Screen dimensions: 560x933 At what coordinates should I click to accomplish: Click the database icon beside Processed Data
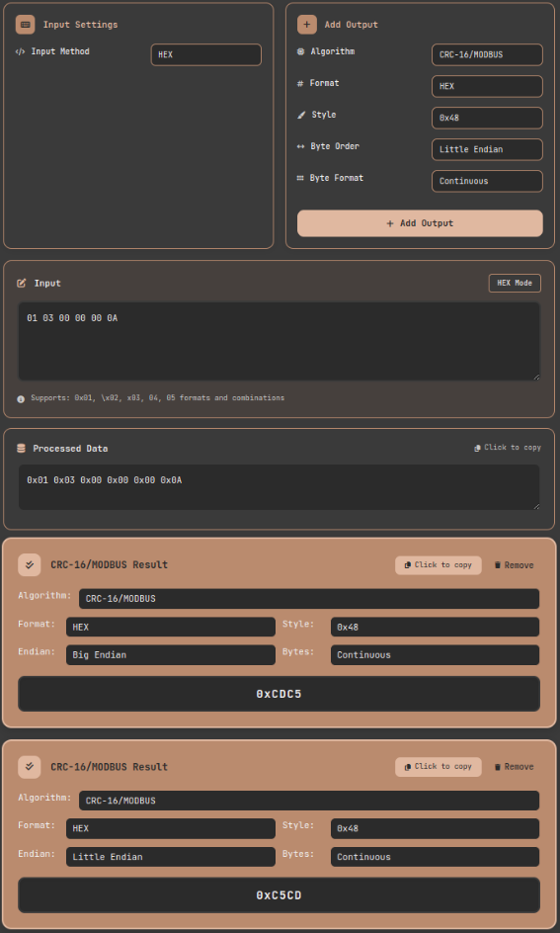coord(22,449)
